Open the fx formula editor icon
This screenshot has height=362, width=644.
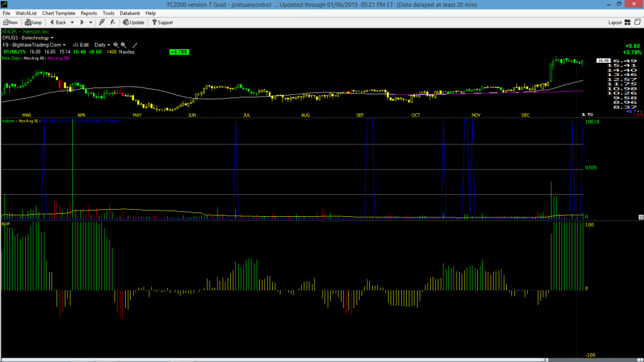click(x=113, y=23)
